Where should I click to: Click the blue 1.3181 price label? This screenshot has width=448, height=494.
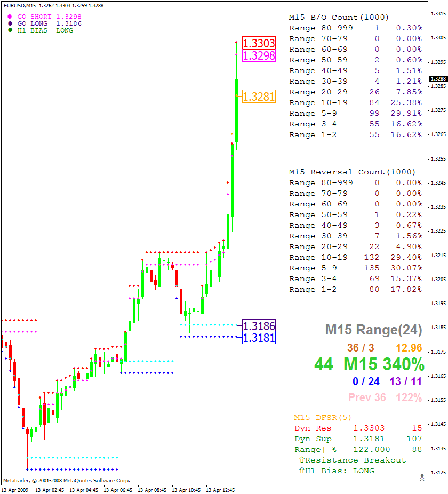[259, 338]
